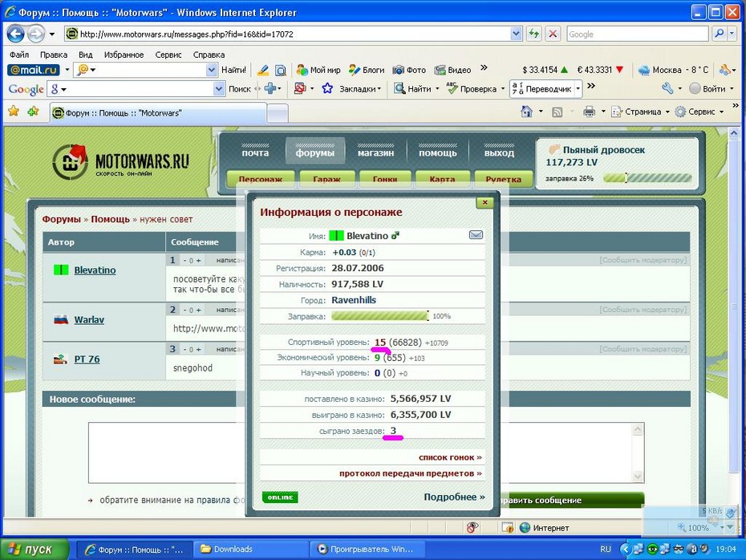Expand the Сервис command bar dropdown

click(x=722, y=112)
